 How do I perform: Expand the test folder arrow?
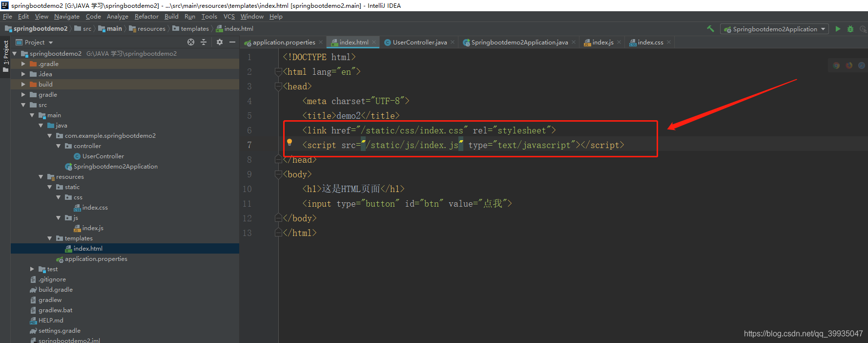pyautogui.click(x=32, y=269)
